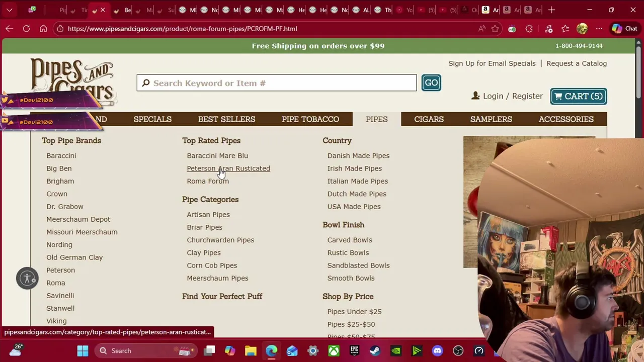Screen dimensions: 644x362
Task: Open the SAMPLERS menu
Action: [491, 119]
